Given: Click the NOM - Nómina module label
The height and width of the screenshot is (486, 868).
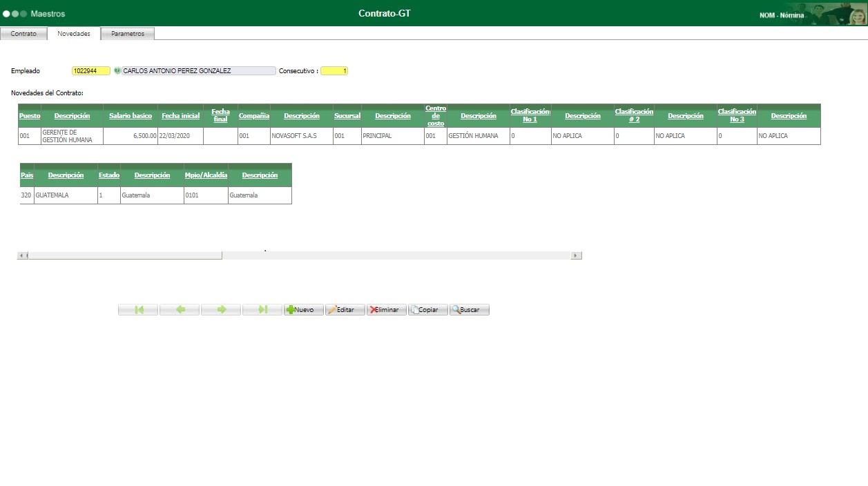Looking at the screenshot, I should pyautogui.click(x=782, y=15).
